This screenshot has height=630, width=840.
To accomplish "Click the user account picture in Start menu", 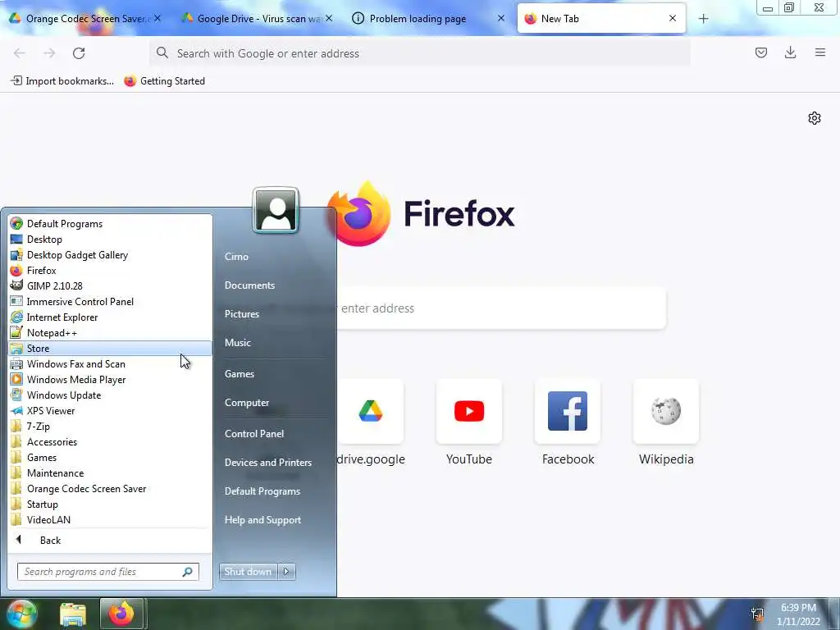I will [276, 210].
